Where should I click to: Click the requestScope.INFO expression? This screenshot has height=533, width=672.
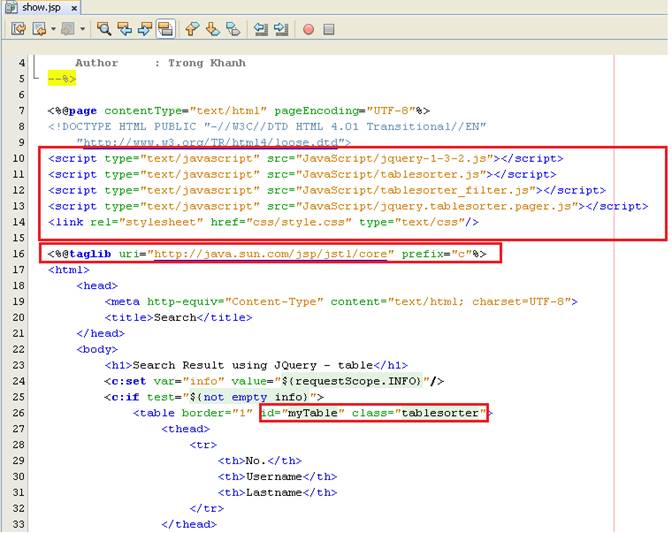352,380
